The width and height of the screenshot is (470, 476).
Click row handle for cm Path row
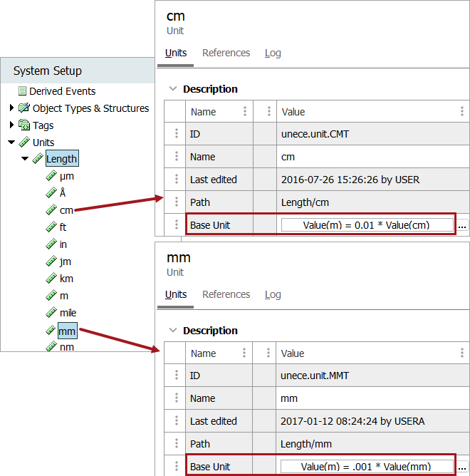(177, 202)
